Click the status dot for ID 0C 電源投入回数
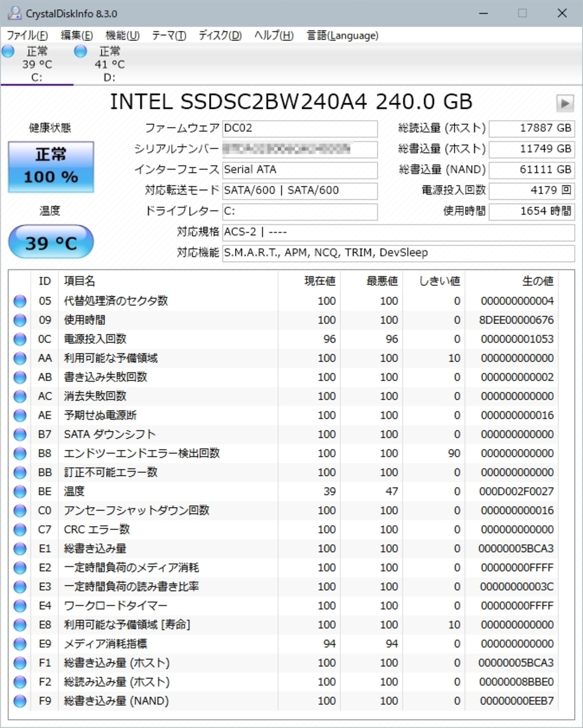Image resolution: width=583 pixels, height=728 pixels. (x=20, y=339)
